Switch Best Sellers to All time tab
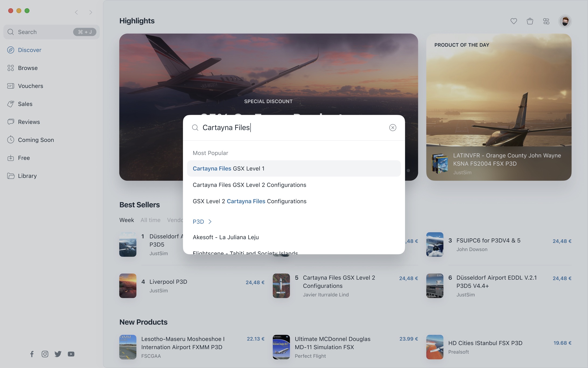 (150, 220)
